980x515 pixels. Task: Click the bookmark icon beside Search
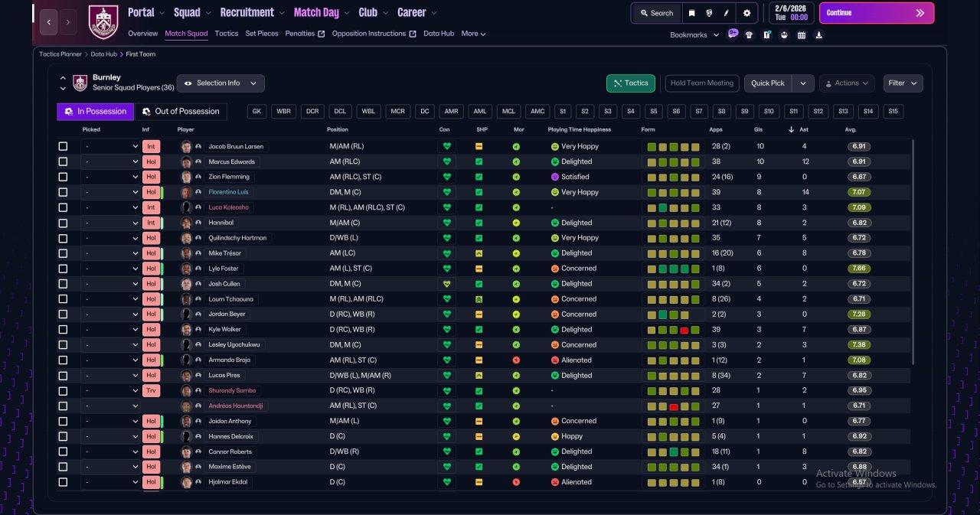coord(691,13)
